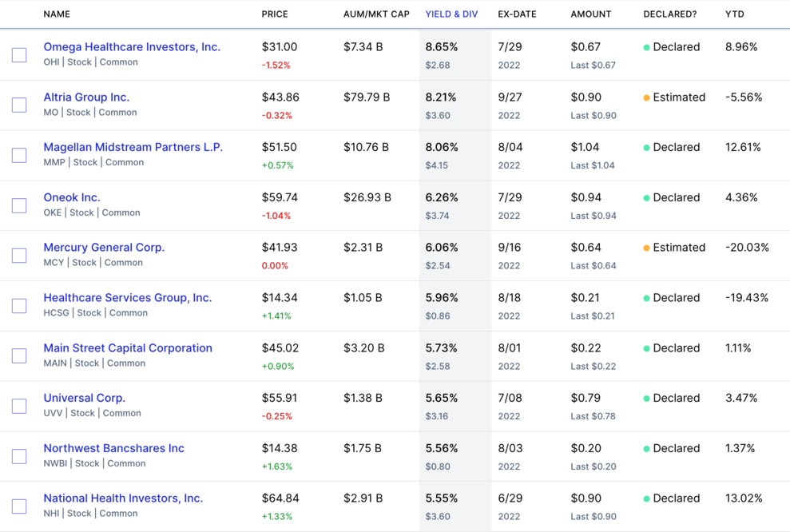Screen dimensions: 790x532
Task: Click the OHI ticker text
Action: pyautogui.click(x=51, y=62)
